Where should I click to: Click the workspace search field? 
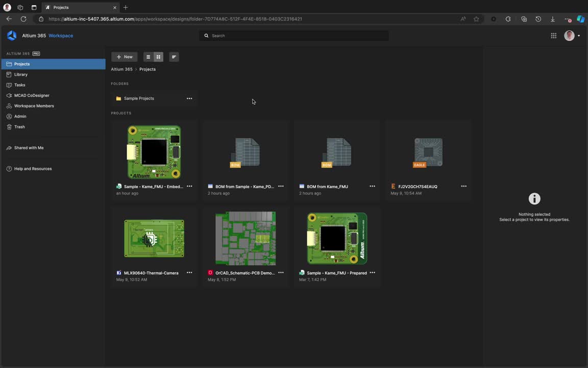tap(294, 36)
